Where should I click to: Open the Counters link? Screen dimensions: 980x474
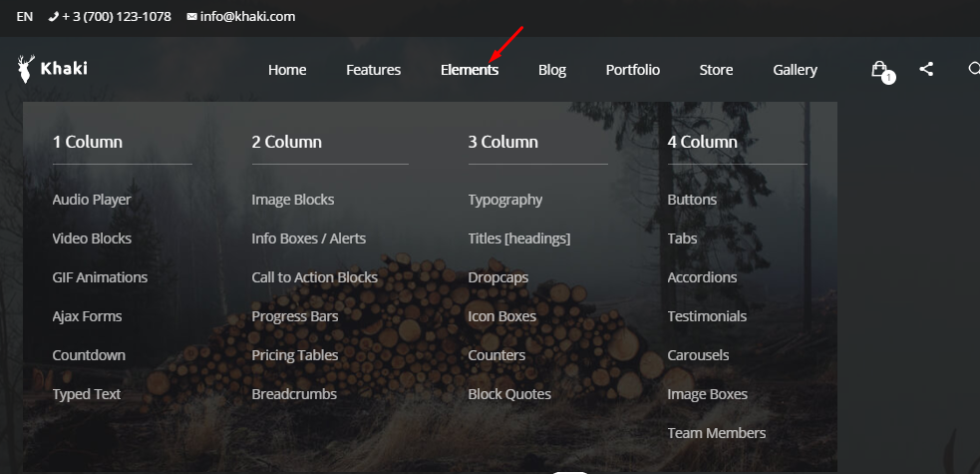(496, 355)
